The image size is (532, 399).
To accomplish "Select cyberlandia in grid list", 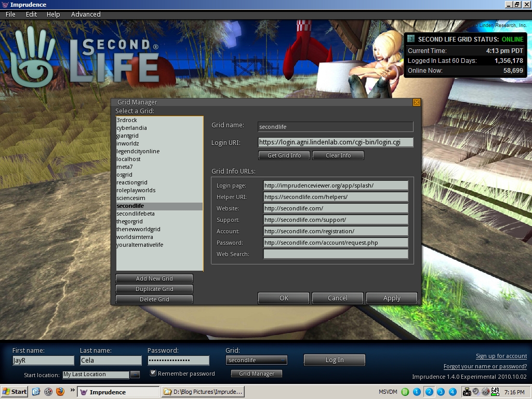I will [159, 128].
